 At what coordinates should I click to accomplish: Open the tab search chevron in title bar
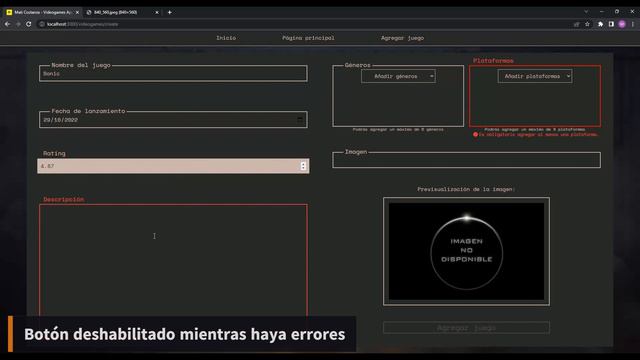tap(586, 12)
